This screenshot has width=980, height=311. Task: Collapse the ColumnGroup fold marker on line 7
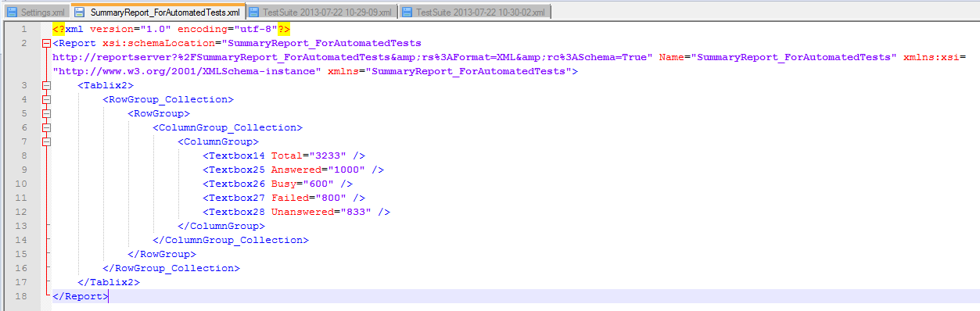click(x=45, y=141)
